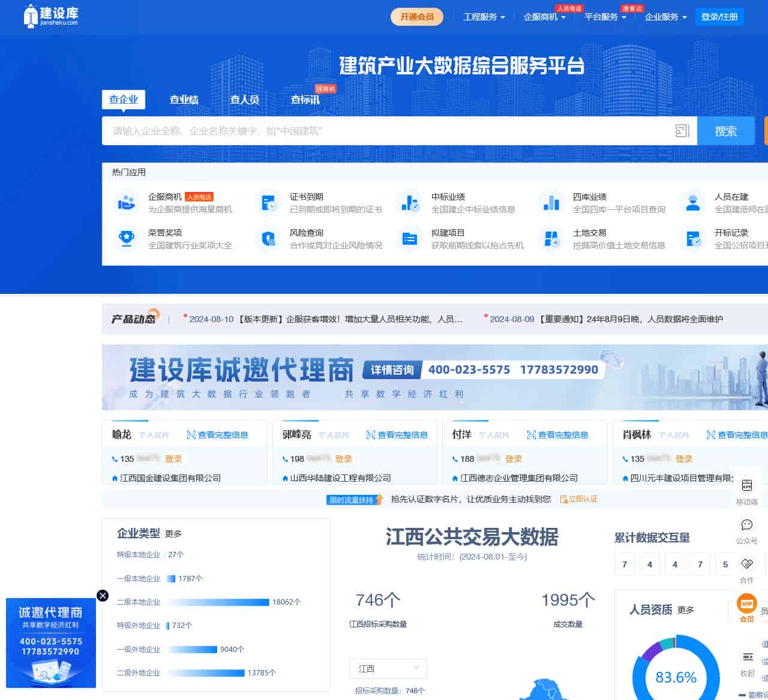Click the 1995个 成交数量 figure
The image size is (768, 700).
[568, 600]
